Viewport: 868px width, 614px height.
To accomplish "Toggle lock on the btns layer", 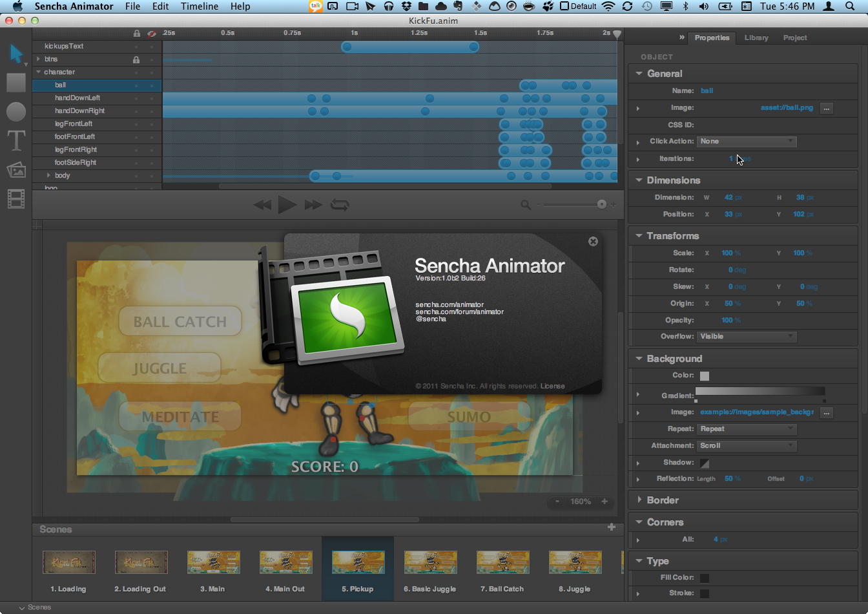I will [x=136, y=59].
